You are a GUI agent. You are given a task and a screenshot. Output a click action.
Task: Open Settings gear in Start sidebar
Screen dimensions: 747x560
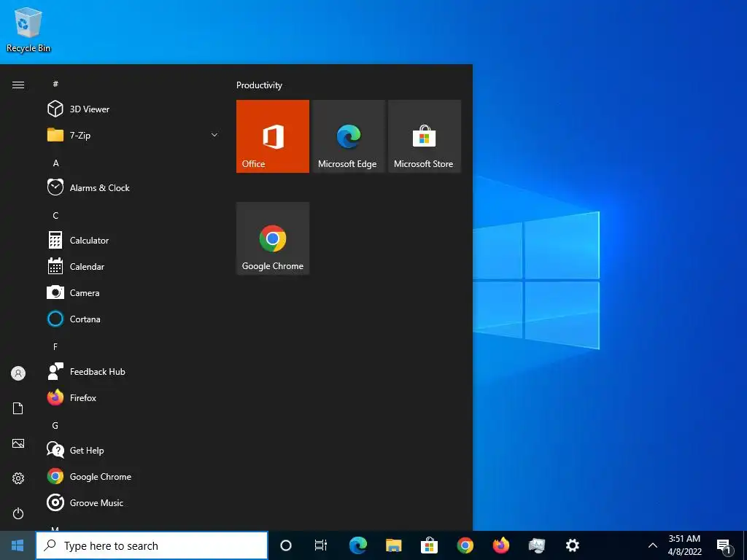(18, 478)
